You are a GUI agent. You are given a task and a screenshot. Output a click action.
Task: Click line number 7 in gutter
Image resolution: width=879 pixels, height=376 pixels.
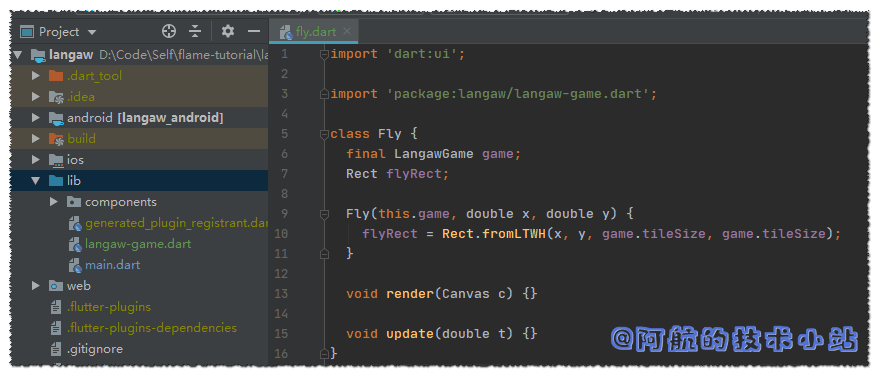pyautogui.click(x=284, y=174)
